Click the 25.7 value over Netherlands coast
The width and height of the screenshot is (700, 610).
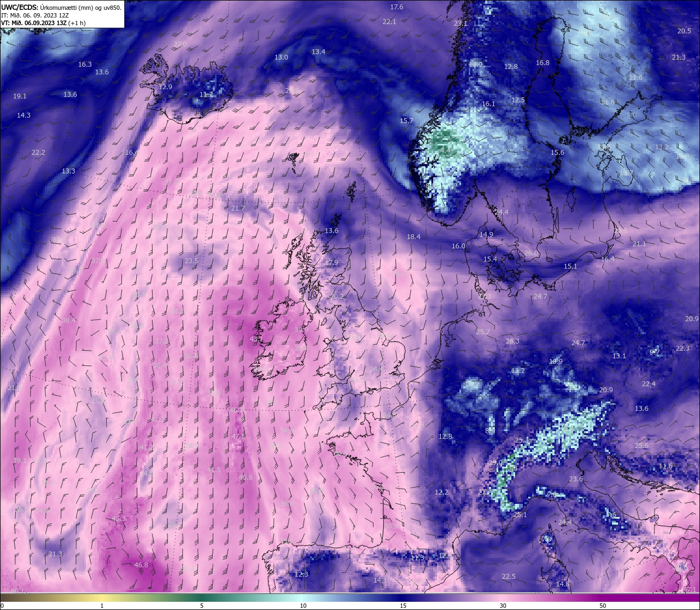point(483,332)
